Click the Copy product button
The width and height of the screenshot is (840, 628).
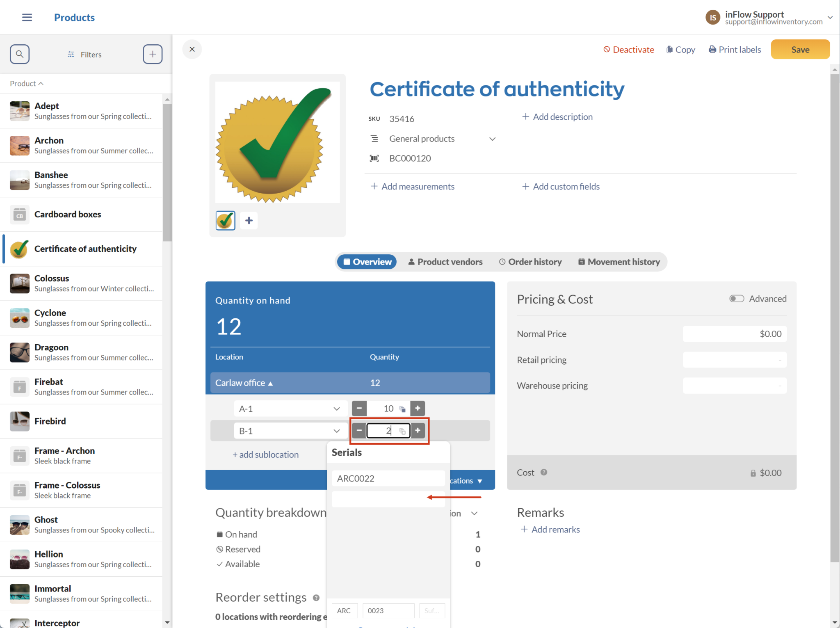(x=680, y=50)
